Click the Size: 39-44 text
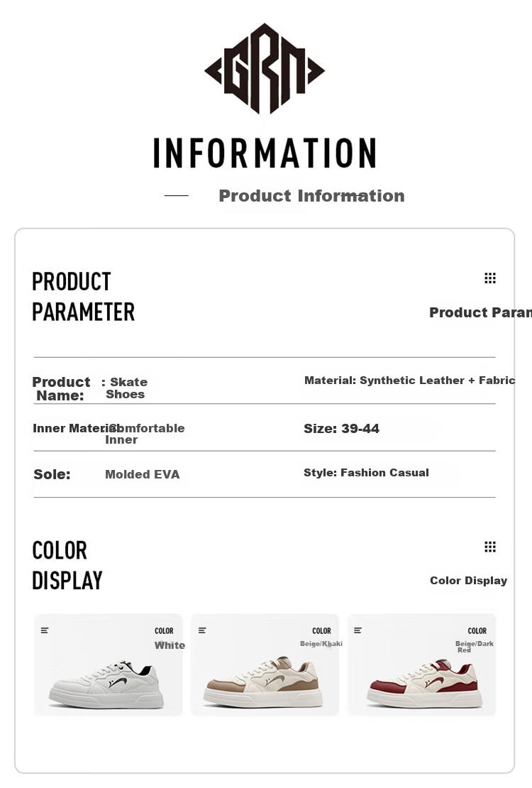This screenshot has height=788, width=532. (342, 429)
